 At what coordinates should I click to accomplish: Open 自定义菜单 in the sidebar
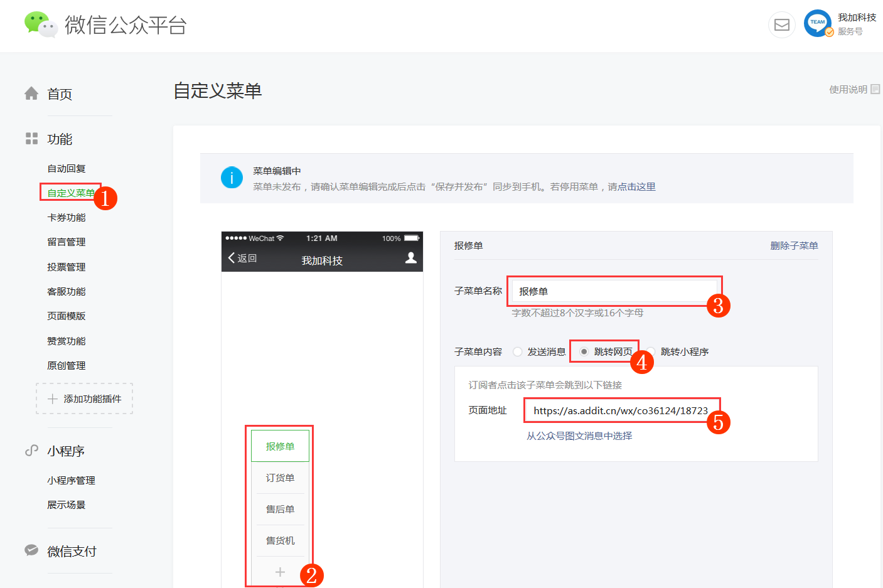pyautogui.click(x=70, y=193)
